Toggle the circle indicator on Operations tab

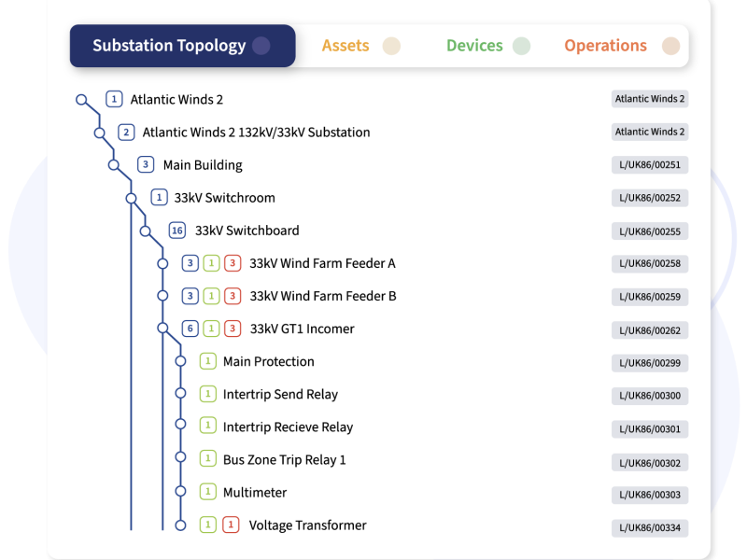[x=669, y=46]
